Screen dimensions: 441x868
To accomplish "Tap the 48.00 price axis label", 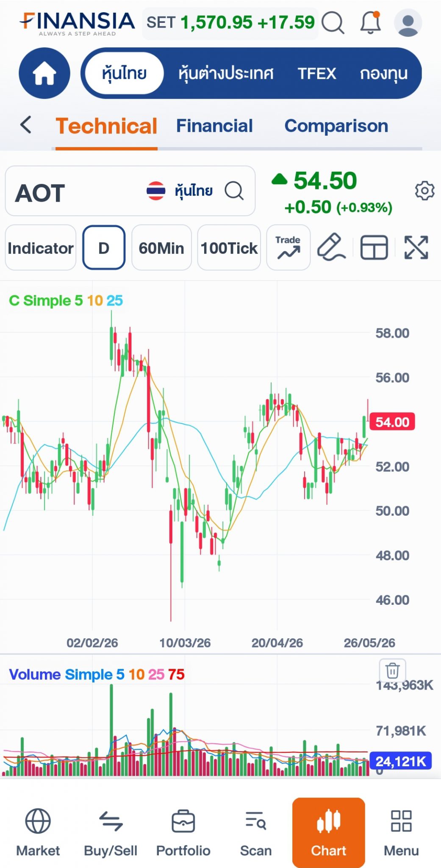I will [392, 556].
